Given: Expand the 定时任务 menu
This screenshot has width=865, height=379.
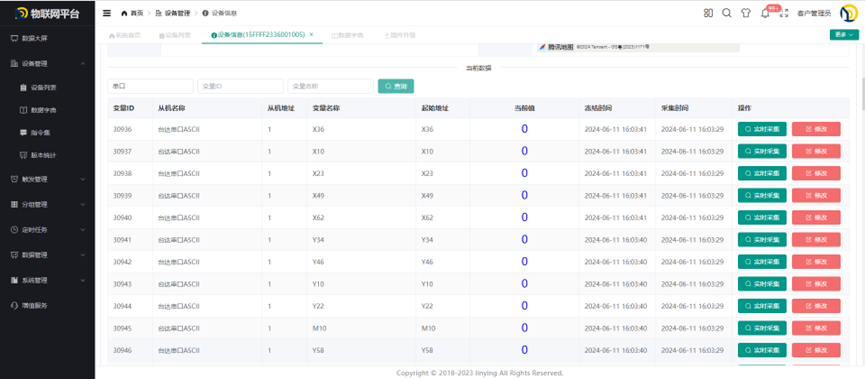Looking at the screenshot, I should pos(47,229).
